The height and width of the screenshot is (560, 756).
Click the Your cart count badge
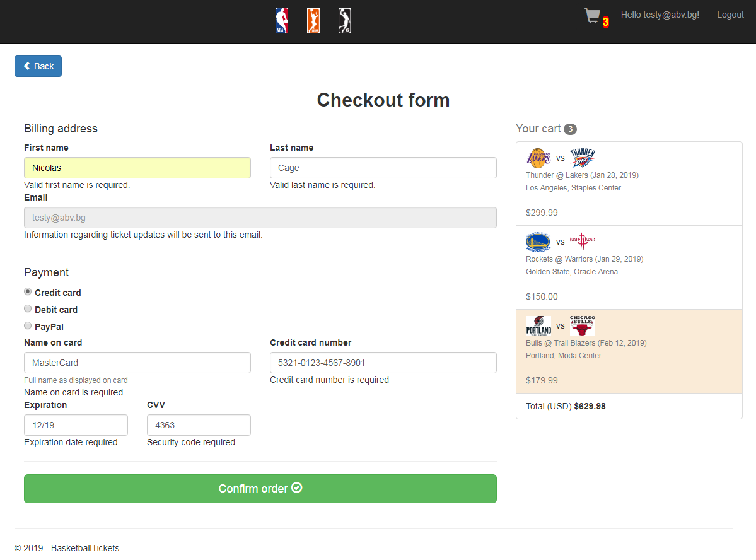[x=571, y=129]
